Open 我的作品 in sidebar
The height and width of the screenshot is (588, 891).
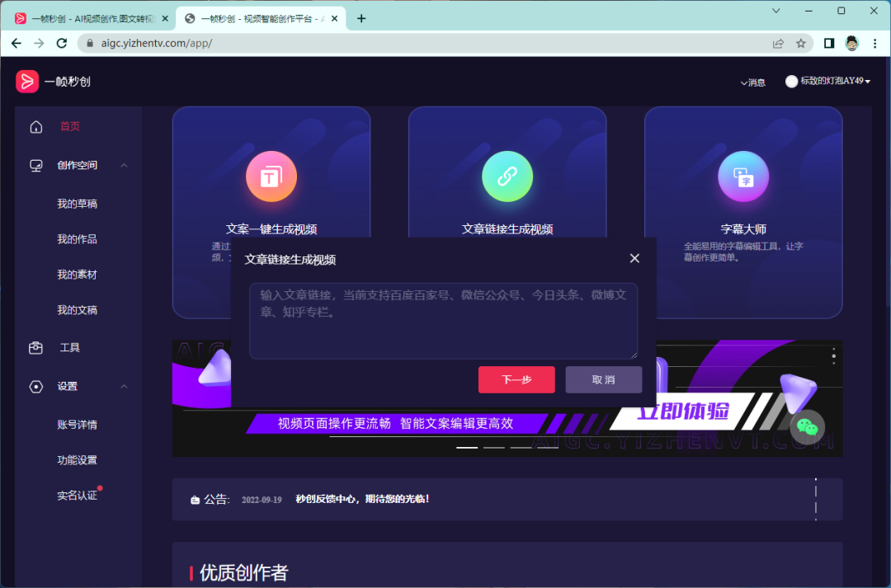click(77, 239)
